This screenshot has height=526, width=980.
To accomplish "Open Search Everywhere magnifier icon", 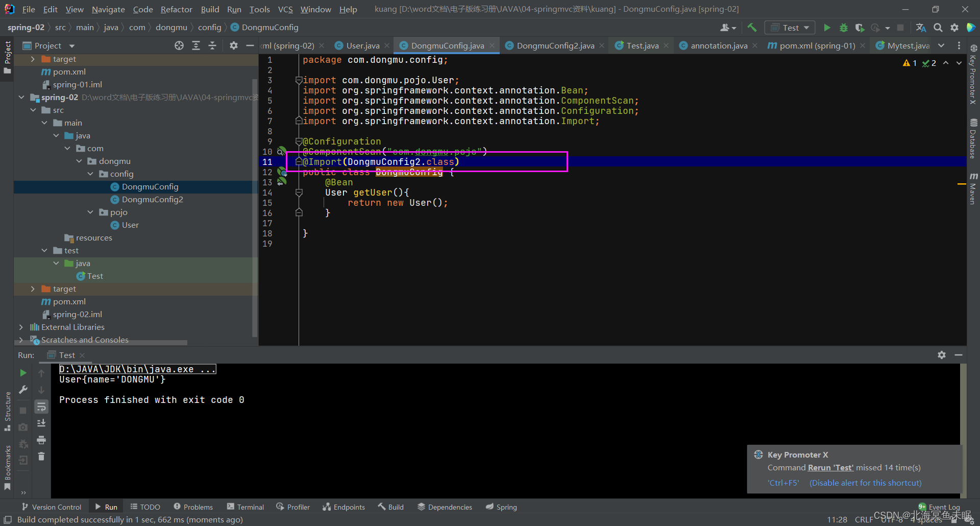I will pos(938,28).
